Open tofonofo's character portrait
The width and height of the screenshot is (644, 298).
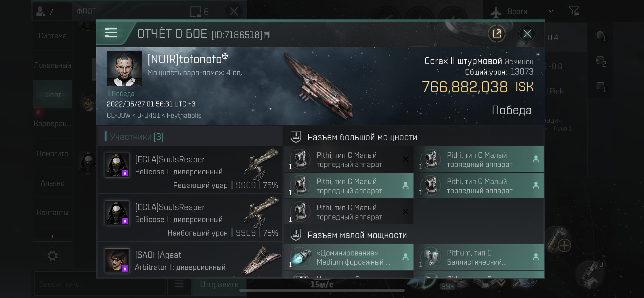coord(124,69)
